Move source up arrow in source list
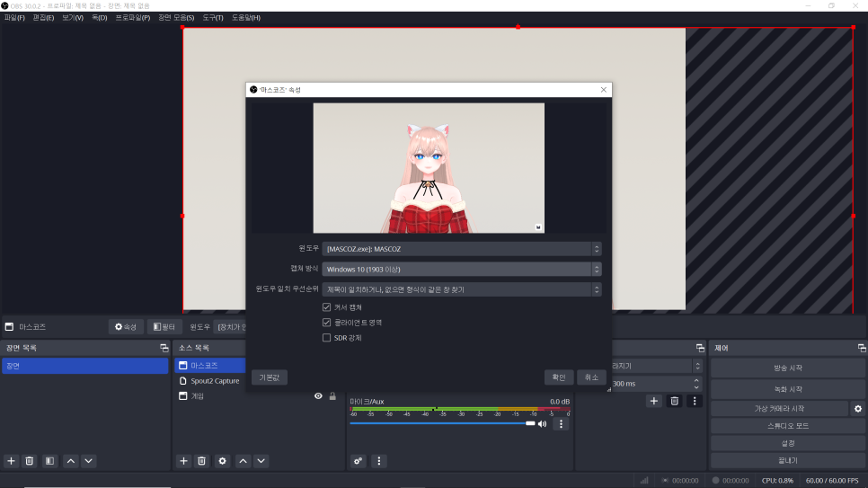Viewport: 868px width, 488px height. point(243,461)
